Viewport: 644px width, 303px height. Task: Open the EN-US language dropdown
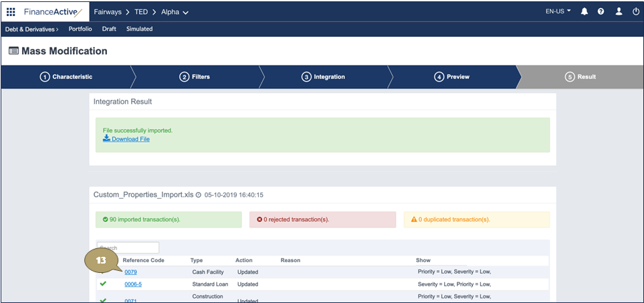pyautogui.click(x=558, y=12)
